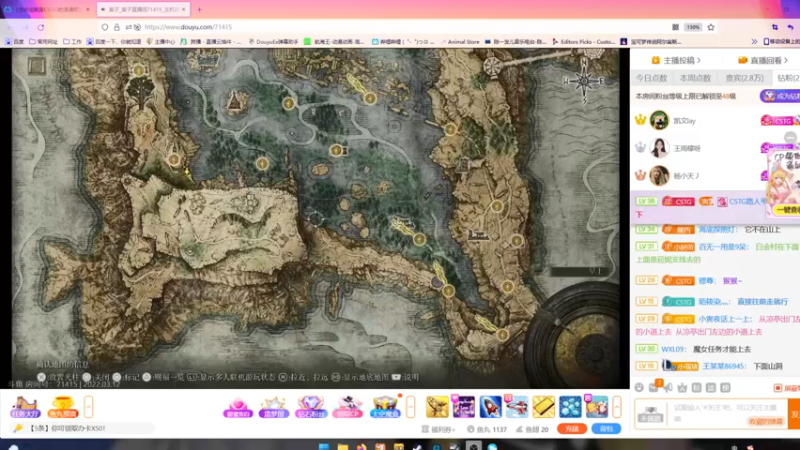Send the cartoon character gift

[596, 407]
